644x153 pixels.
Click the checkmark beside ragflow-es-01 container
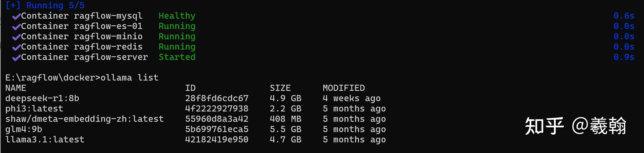(16, 27)
